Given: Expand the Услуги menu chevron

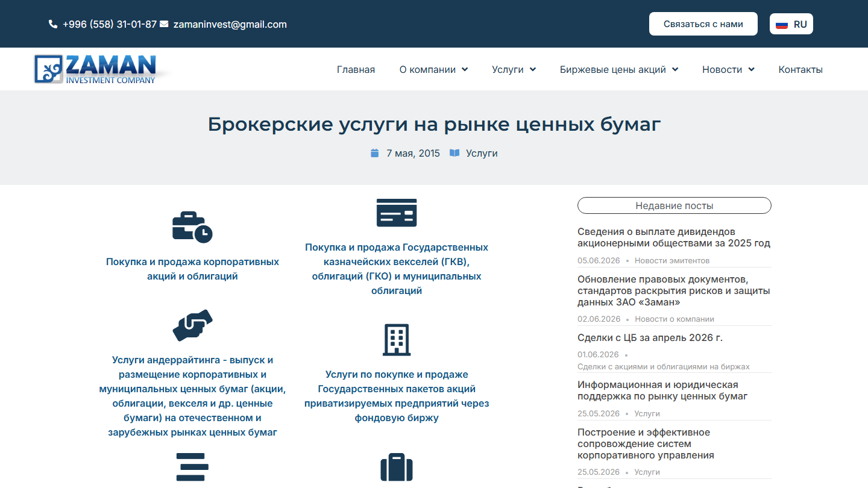Looking at the screenshot, I should point(533,69).
